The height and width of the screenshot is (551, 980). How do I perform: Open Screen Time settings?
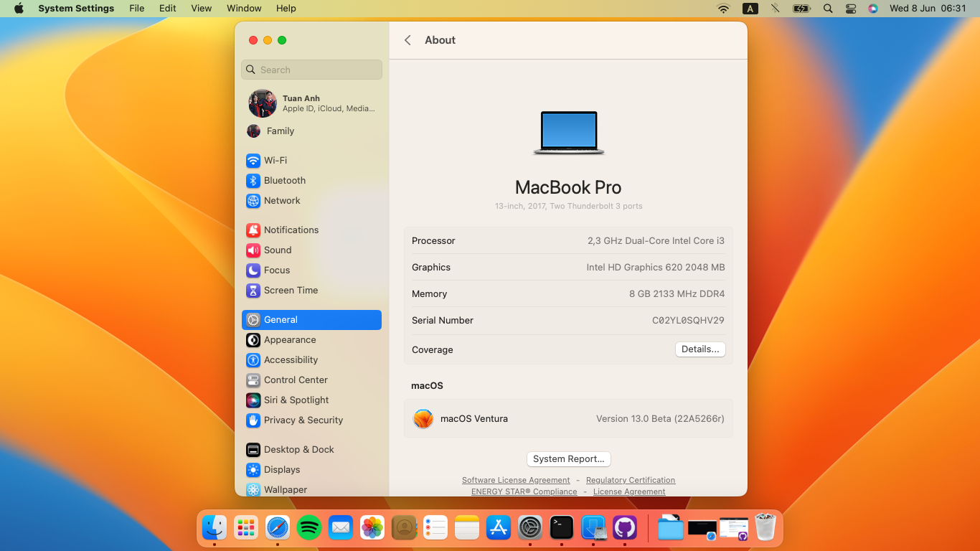pos(311,291)
